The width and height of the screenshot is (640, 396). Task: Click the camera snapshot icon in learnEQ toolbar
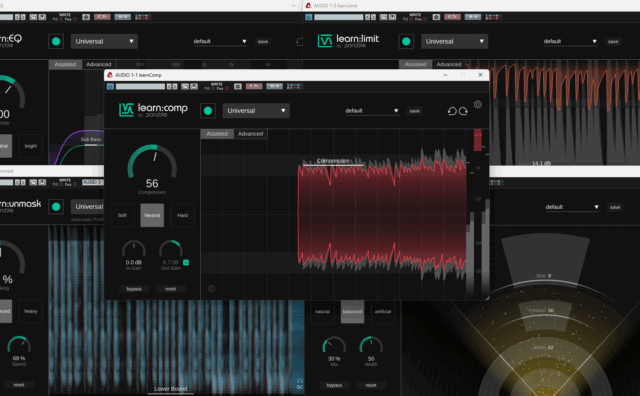coord(86,17)
